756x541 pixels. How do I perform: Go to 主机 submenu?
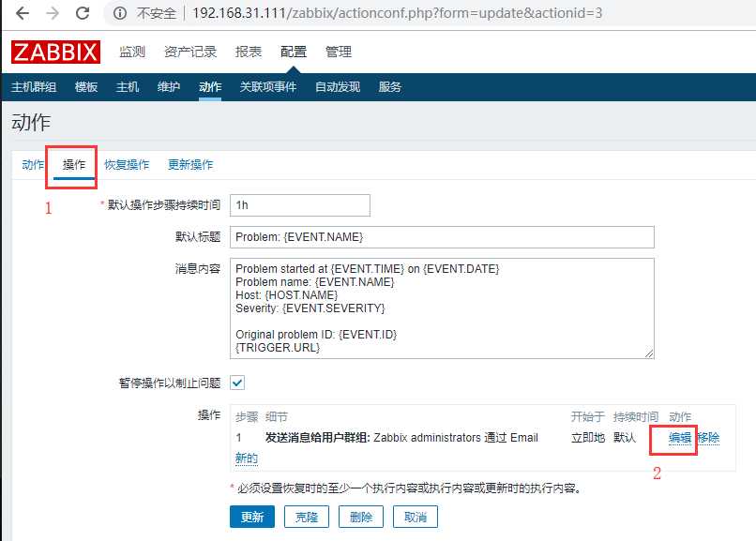pos(128,86)
